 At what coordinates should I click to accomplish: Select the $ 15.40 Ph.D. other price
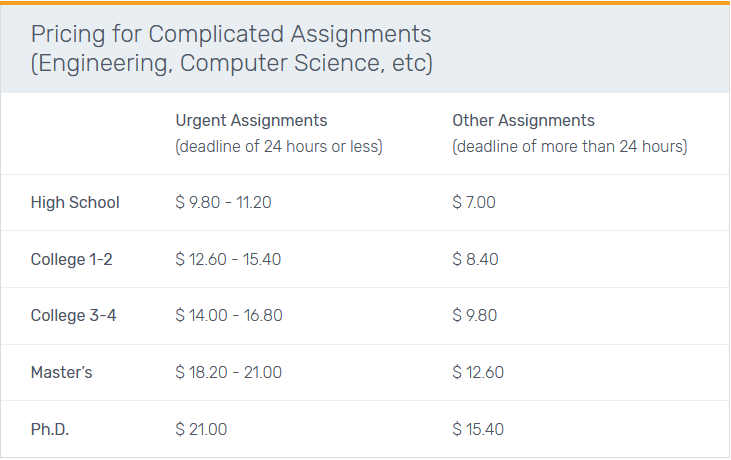pos(478,429)
